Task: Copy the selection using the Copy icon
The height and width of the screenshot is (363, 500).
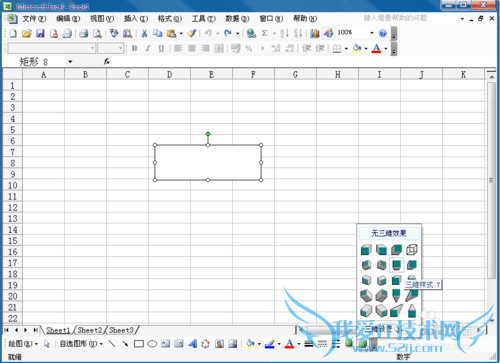Action: [158, 33]
